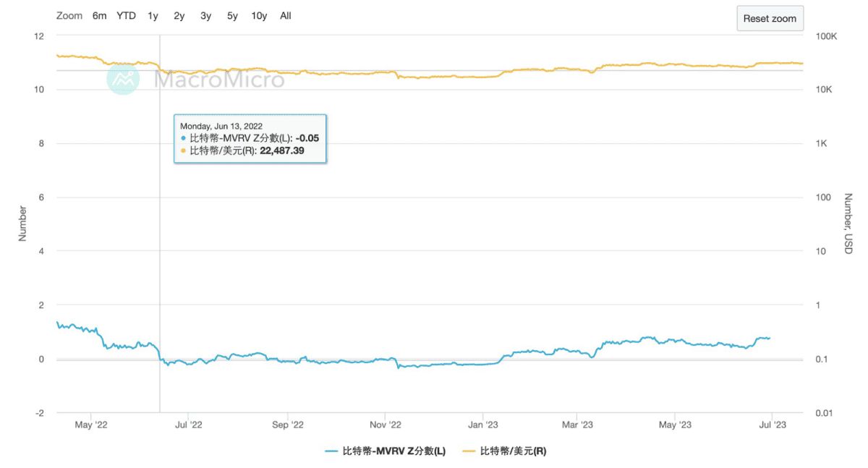Set zoom range to 2y
This screenshot has height=468, width=868.
179,16
